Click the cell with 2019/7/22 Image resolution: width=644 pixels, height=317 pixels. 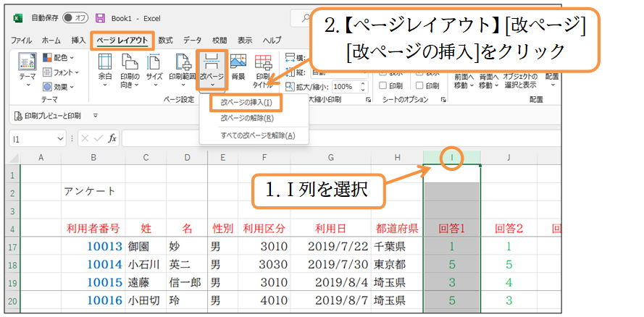click(x=330, y=247)
